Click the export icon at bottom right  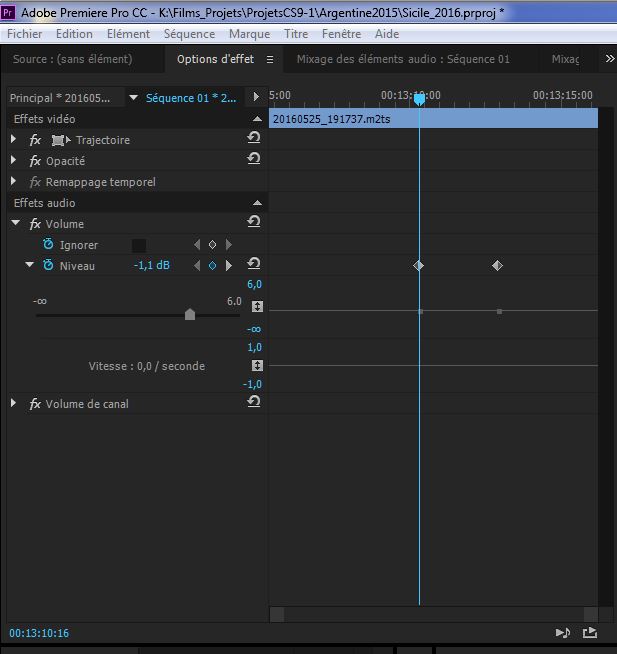[589, 632]
